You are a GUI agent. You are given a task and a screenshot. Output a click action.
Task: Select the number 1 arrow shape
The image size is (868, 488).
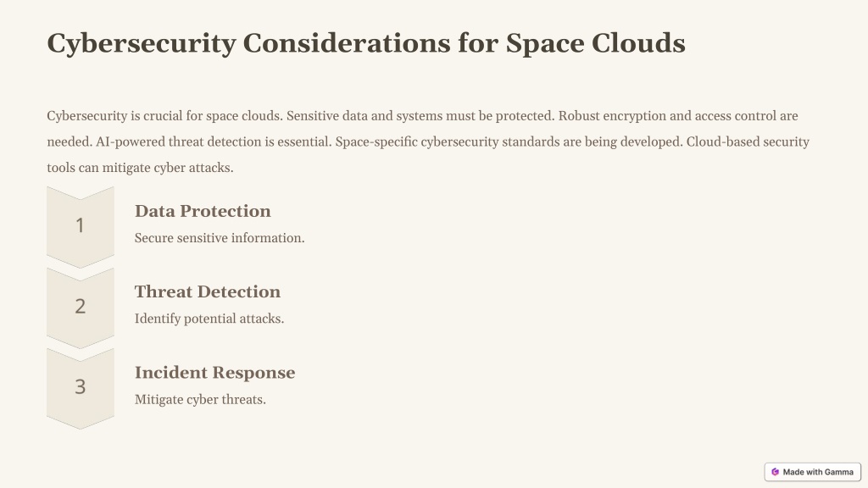tap(81, 227)
